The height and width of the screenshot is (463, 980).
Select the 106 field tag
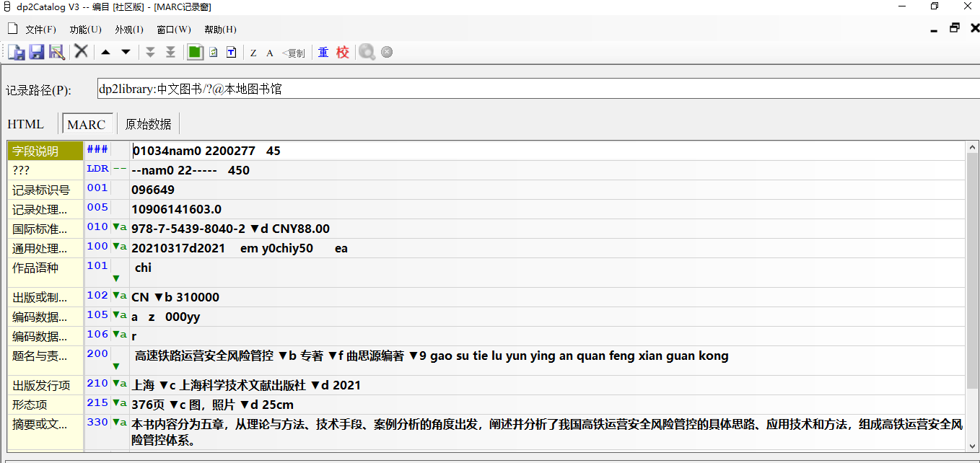tap(97, 334)
